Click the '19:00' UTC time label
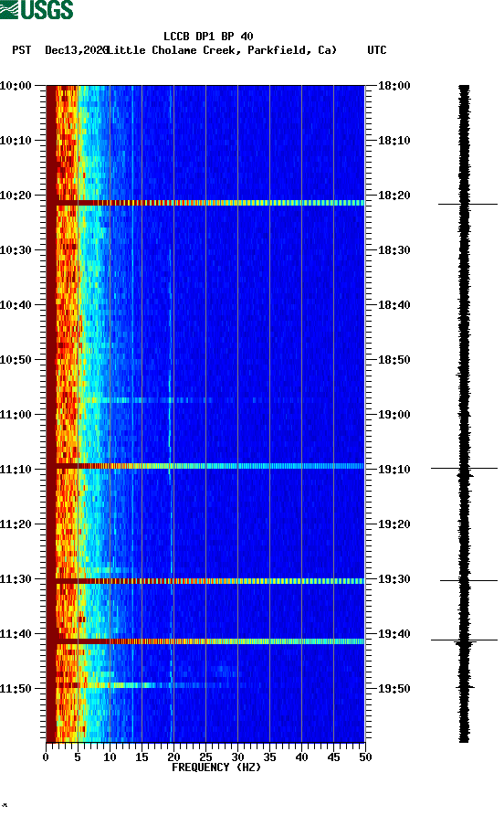This screenshot has width=504, height=815. (x=394, y=415)
